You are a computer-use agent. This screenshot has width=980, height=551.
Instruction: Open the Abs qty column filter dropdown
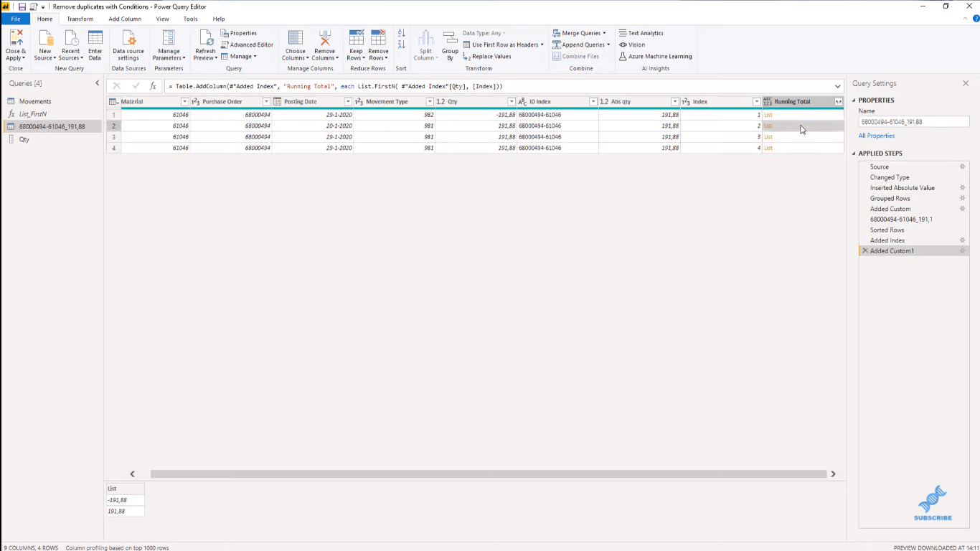click(675, 102)
